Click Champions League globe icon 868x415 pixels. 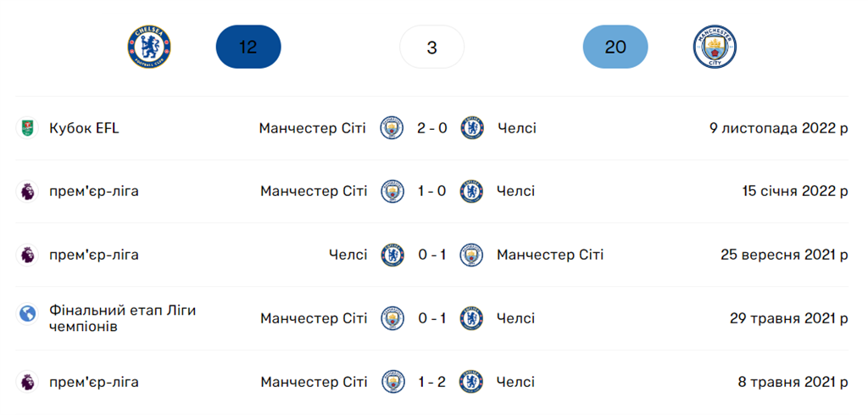tap(28, 314)
